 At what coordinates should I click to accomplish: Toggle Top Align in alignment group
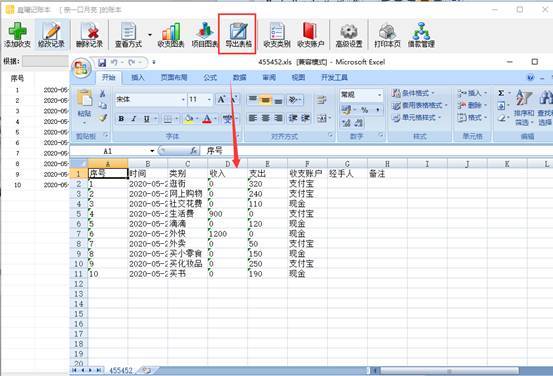(x=253, y=100)
